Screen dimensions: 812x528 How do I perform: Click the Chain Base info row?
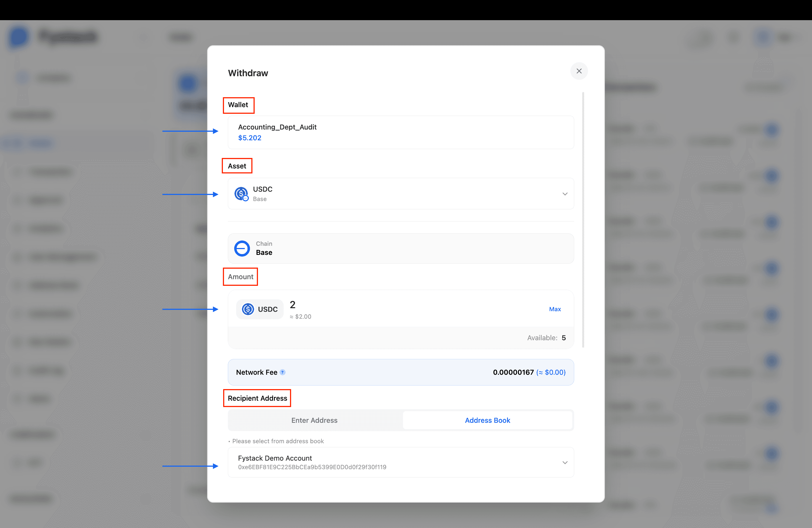point(400,248)
